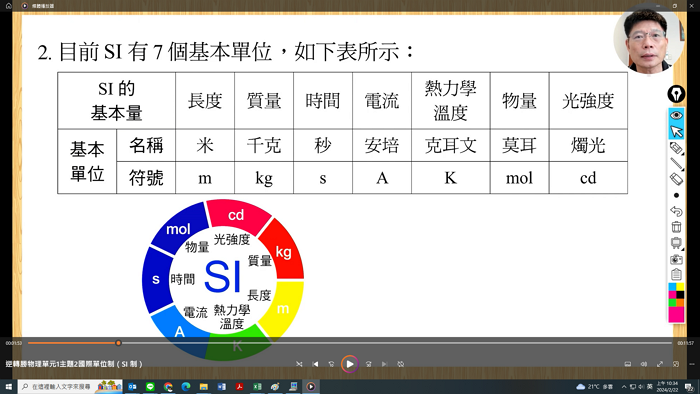Go to the media player home icon
Screen dimensions: 700x394
[8, 6]
